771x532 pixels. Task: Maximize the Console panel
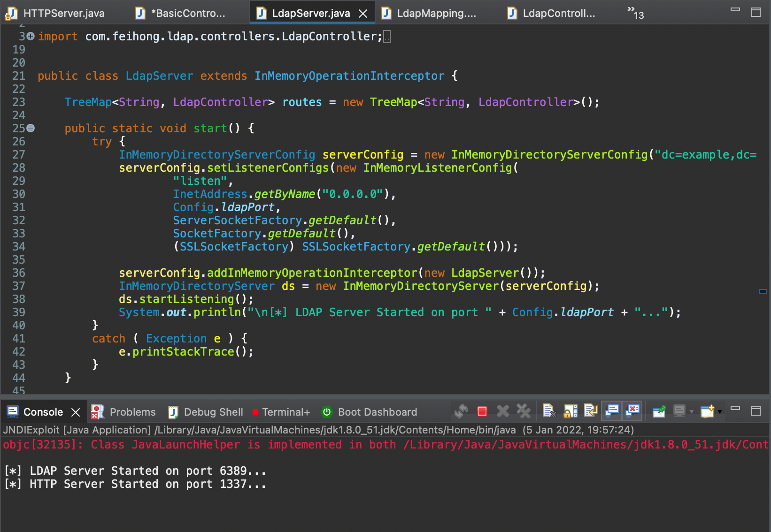(756, 411)
